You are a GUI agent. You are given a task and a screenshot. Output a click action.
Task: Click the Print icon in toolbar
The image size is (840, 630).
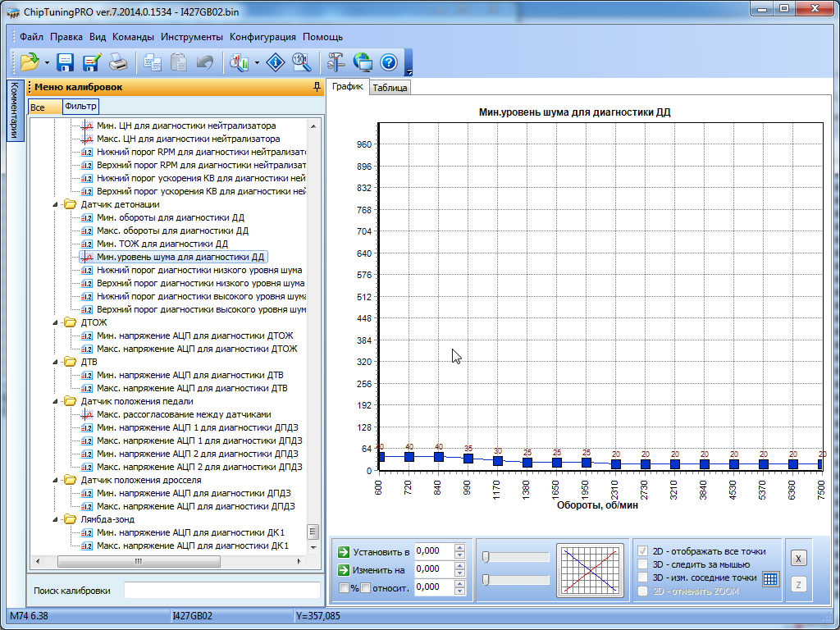click(118, 62)
